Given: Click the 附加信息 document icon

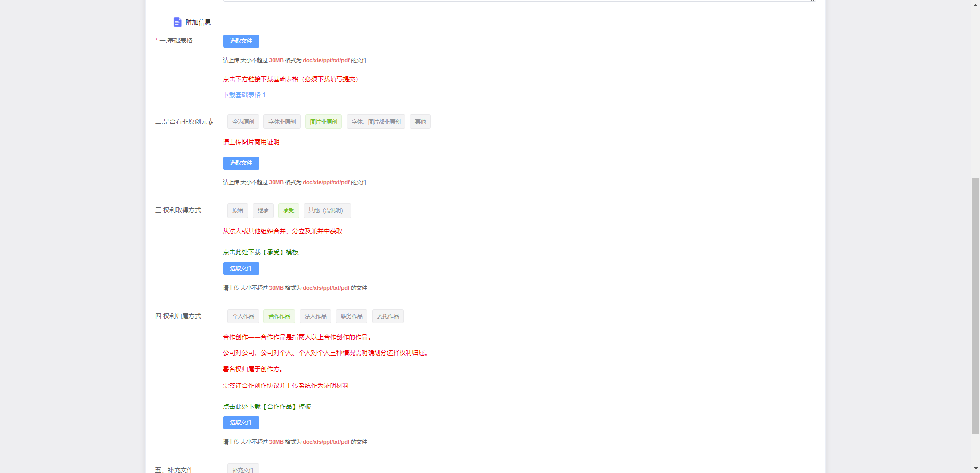Looking at the screenshot, I should pyautogui.click(x=177, y=22).
